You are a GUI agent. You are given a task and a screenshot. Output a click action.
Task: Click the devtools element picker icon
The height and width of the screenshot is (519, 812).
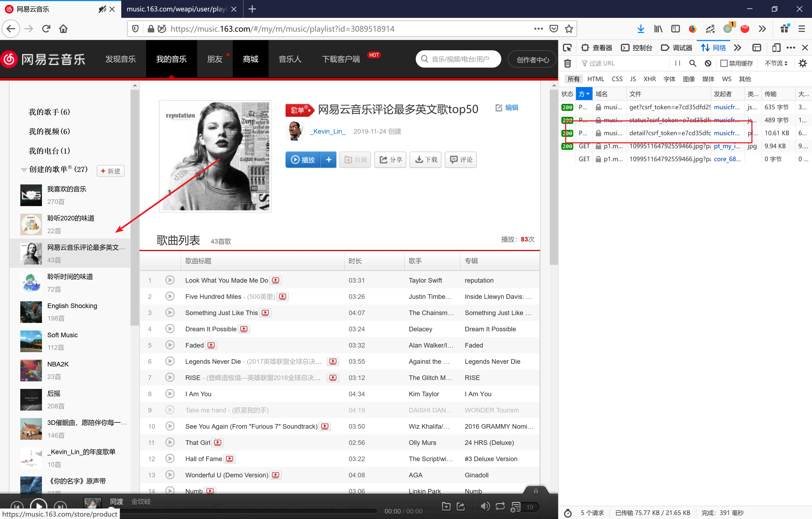click(567, 48)
